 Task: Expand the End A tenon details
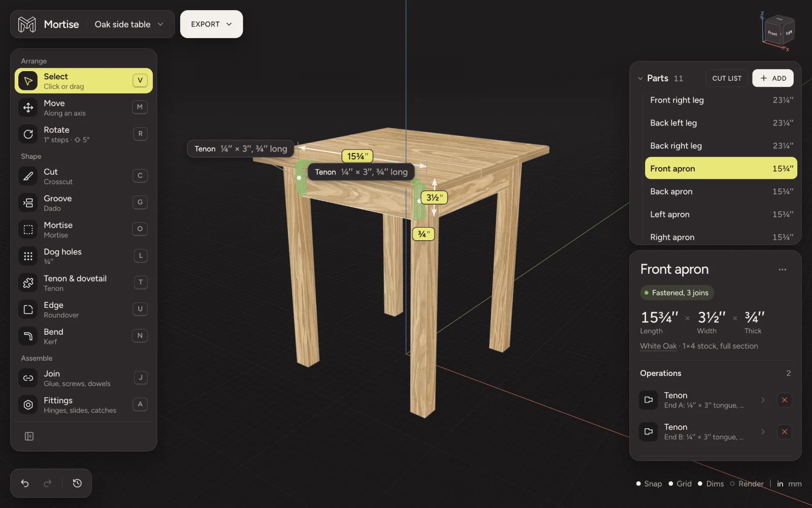(x=763, y=400)
